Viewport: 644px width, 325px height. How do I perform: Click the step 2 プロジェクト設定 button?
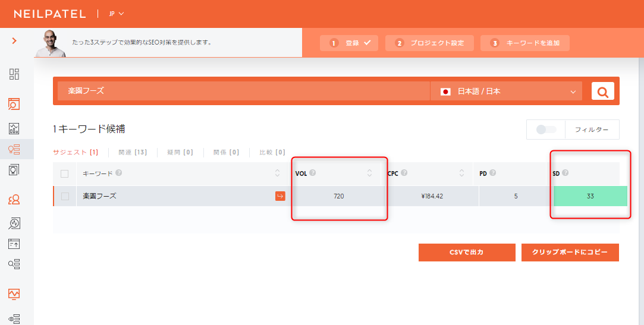point(429,43)
